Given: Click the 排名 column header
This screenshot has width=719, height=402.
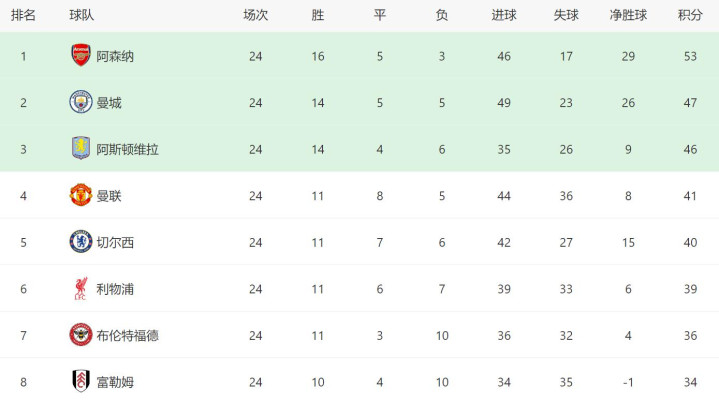Looking at the screenshot, I should [x=23, y=15].
